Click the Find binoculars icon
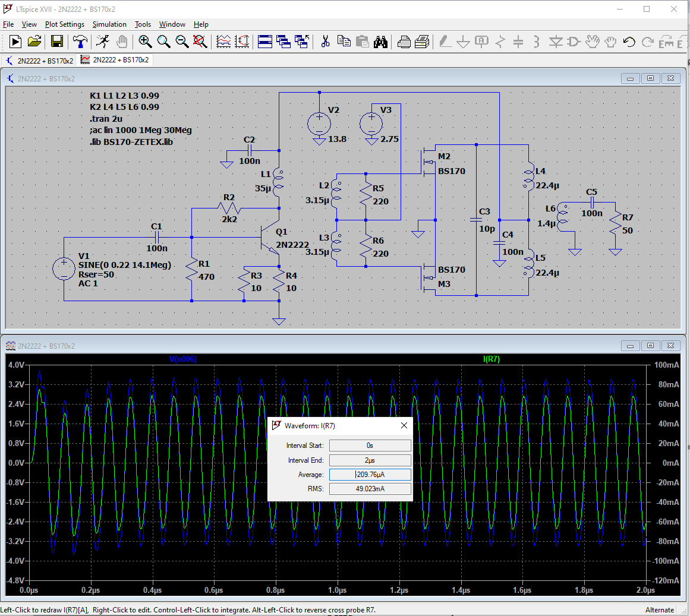This screenshot has height=616, width=690. (381, 42)
